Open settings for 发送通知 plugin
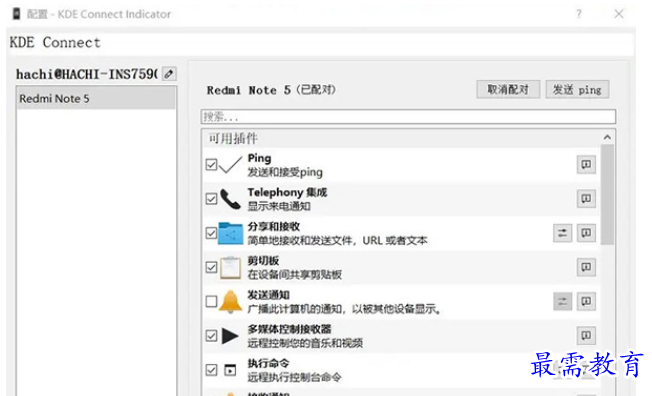 click(562, 301)
